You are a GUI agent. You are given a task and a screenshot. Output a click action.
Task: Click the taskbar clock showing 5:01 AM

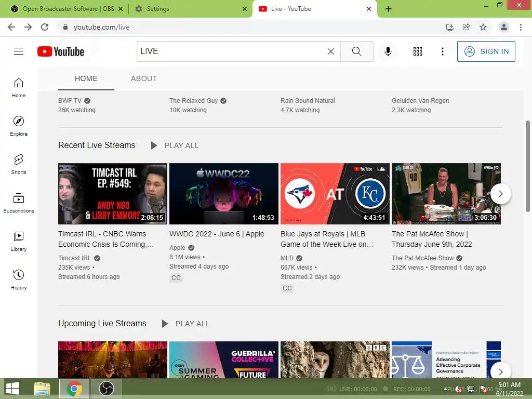(509, 389)
